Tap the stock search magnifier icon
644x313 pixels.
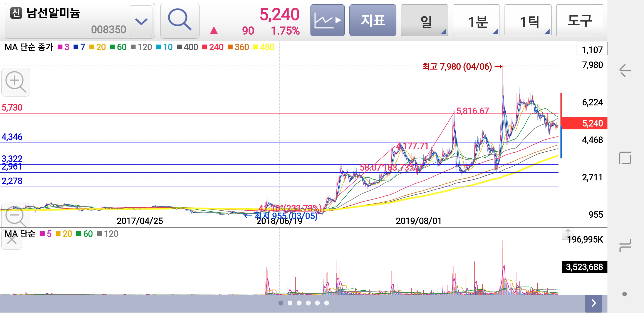coord(180,20)
